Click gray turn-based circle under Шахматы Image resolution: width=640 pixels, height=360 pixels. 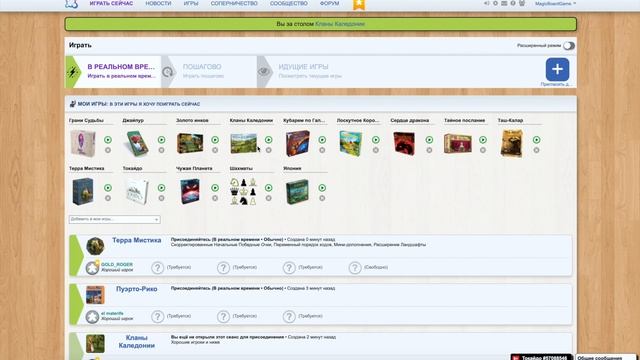268,198
